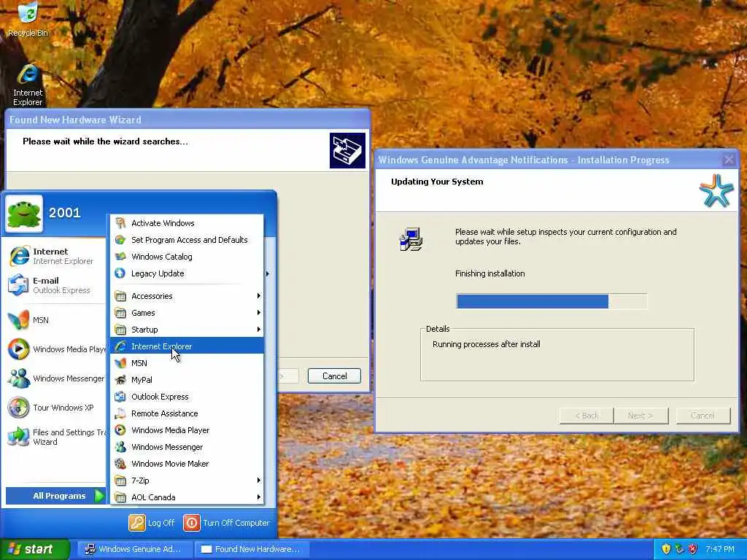Click Back in Windows Genuine Advantage dialog
The height and width of the screenshot is (560, 747).
coord(587,416)
